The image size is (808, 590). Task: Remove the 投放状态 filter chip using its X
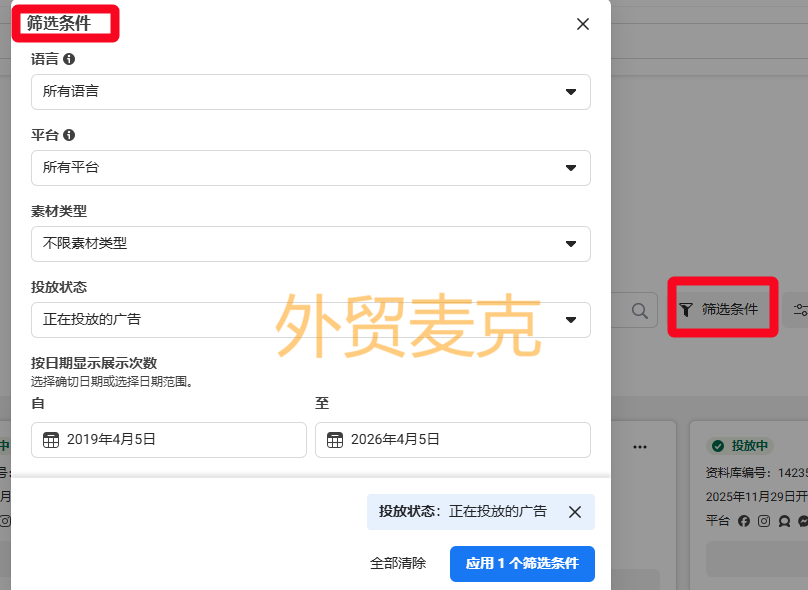pyautogui.click(x=575, y=512)
